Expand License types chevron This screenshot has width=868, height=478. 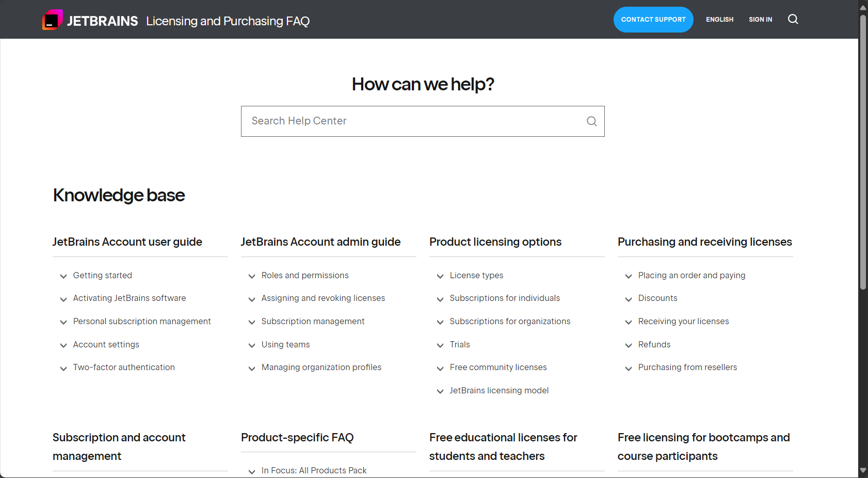(x=440, y=276)
